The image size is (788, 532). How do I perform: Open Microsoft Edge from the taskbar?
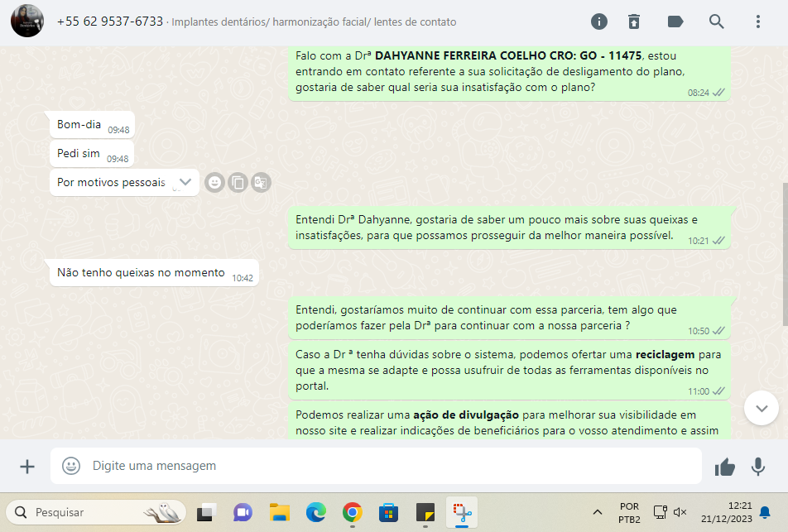pyautogui.click(x=316, y=512)
